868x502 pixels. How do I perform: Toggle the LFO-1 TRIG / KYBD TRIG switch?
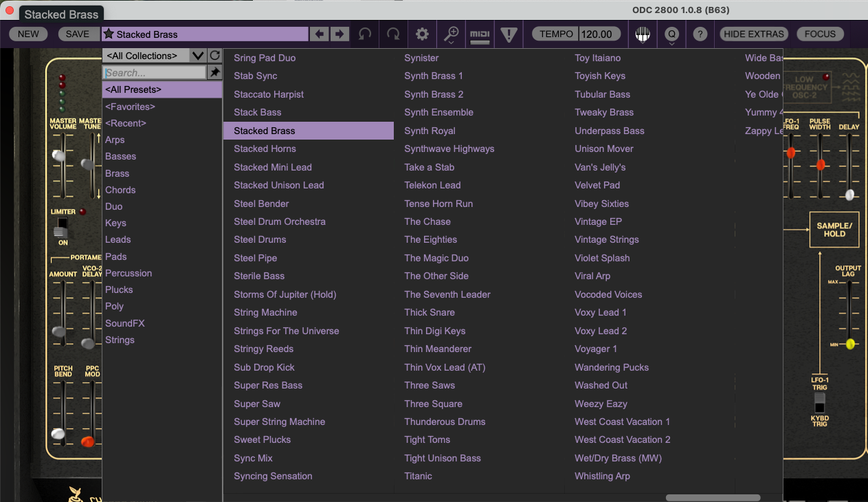point(819,403)
